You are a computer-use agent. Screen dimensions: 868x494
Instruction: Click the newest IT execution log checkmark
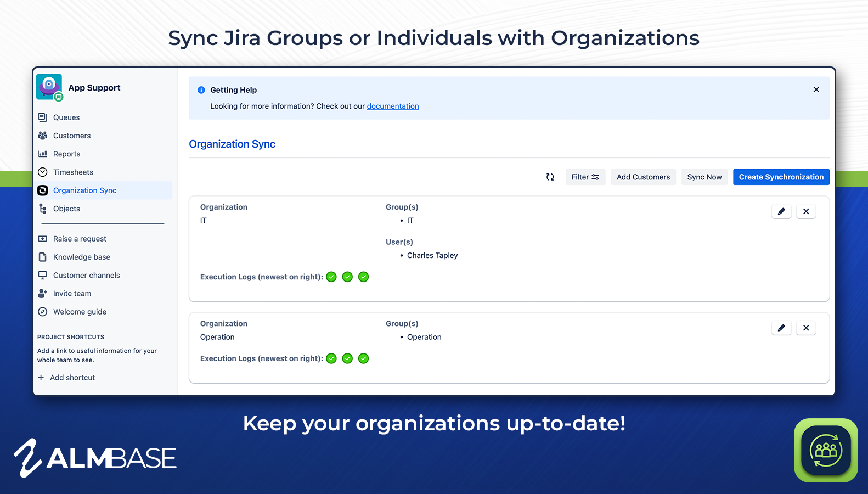(363, 277)
